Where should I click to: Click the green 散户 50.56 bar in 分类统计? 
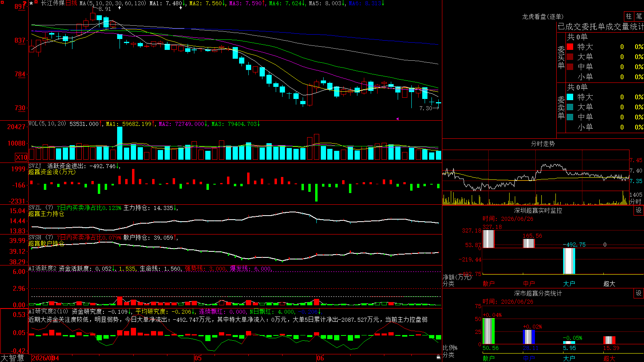pos(488,331)
